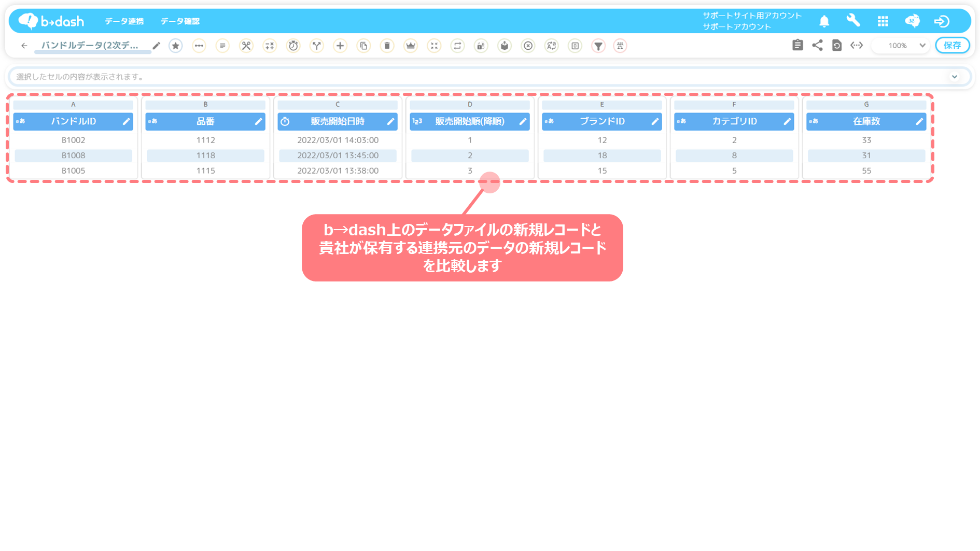Click the column width arrows icon
Image resolution: width=980 pixels, height=551 pixels.
coord(857,45)
